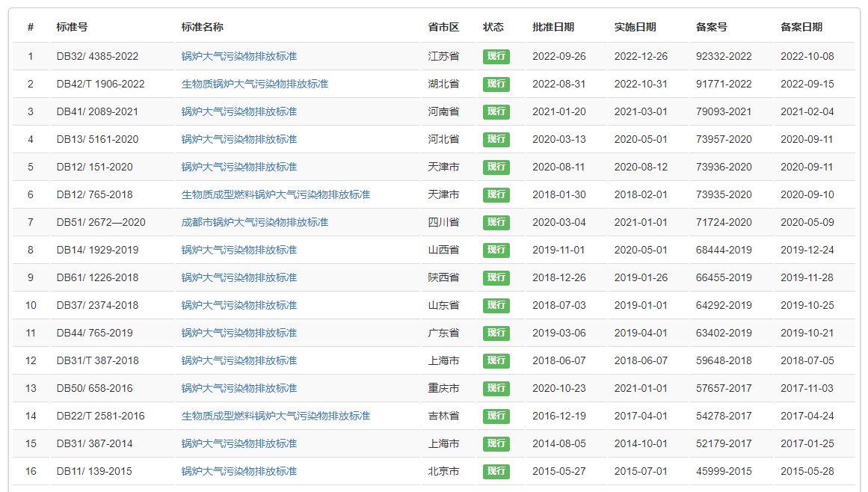The width and height of the screenshot is (868, 492).
Task: Click the 实施日期 column header
Action: pos(635,27)
